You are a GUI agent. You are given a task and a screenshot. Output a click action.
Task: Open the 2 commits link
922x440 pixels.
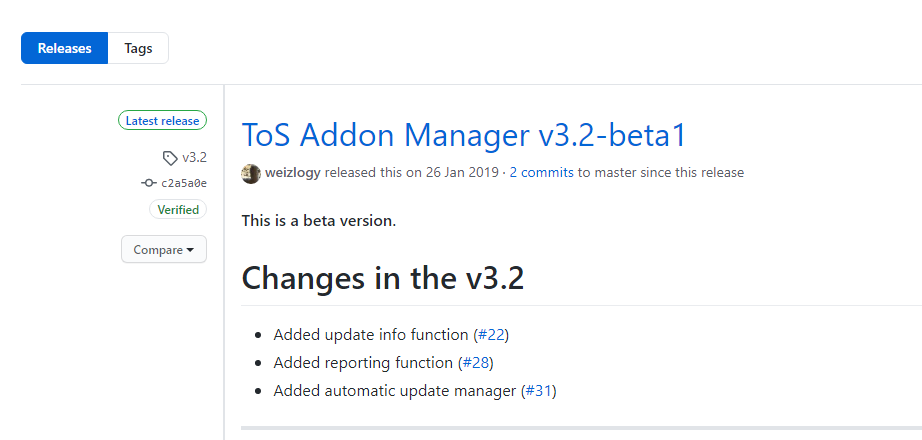click(x=541, y=173)
